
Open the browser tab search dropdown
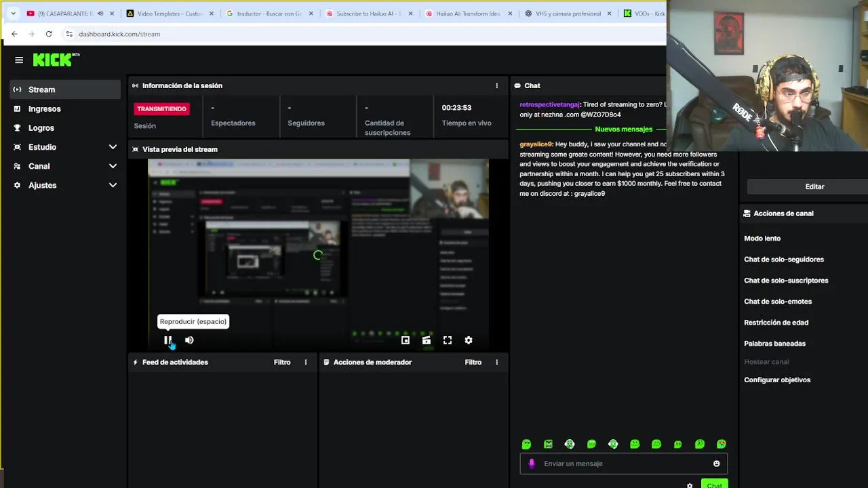click(x=13, y=14)
